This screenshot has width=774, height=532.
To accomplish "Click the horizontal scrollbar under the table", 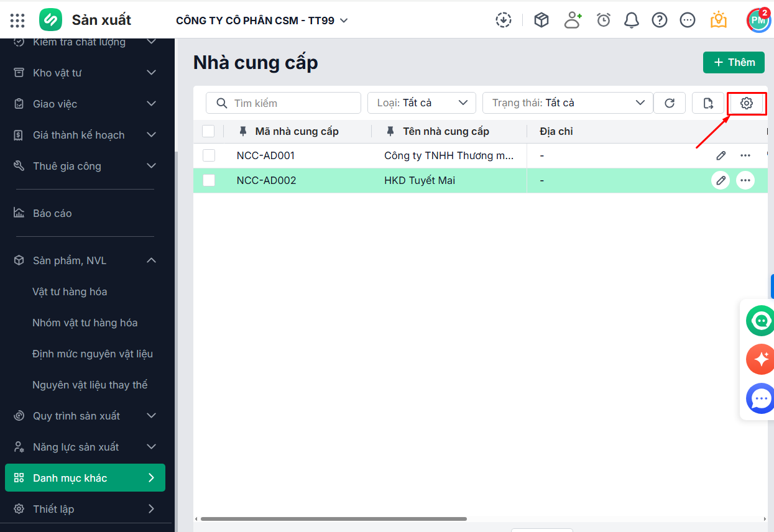I will (333, 518).
